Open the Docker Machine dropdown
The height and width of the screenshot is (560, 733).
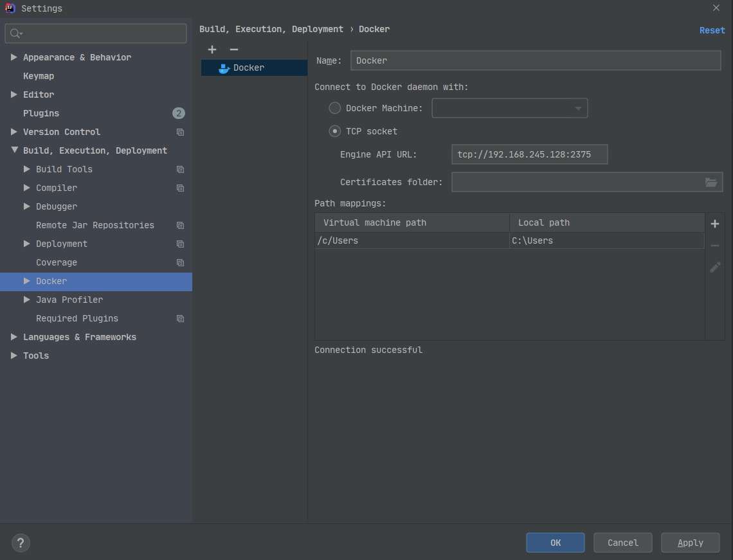[x=510, y=108]
